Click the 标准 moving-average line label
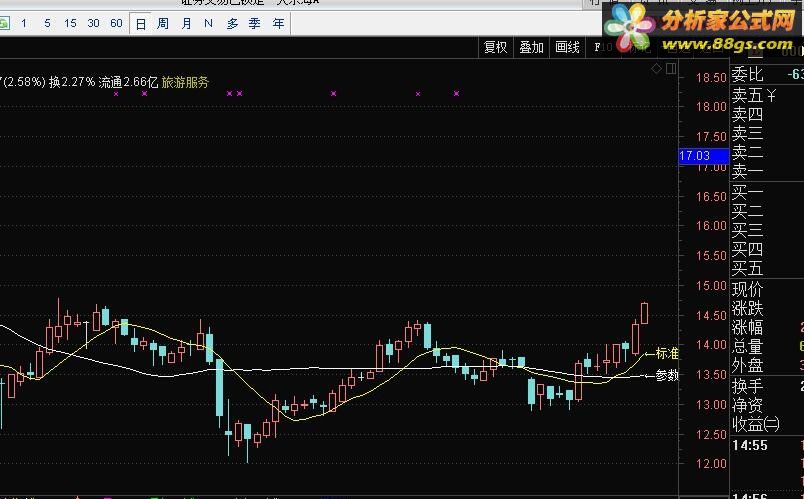 [667, 353]
